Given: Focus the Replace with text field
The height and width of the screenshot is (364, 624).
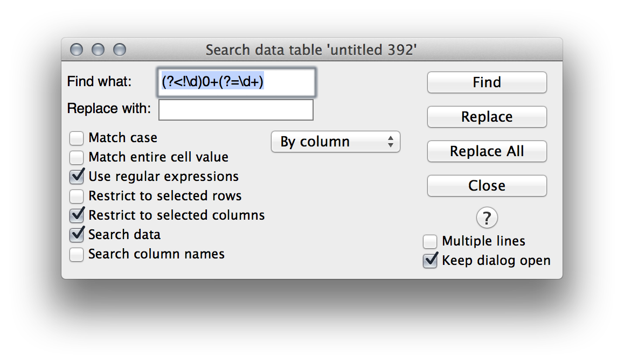Looking at the screenshot, I should point(235,110).
